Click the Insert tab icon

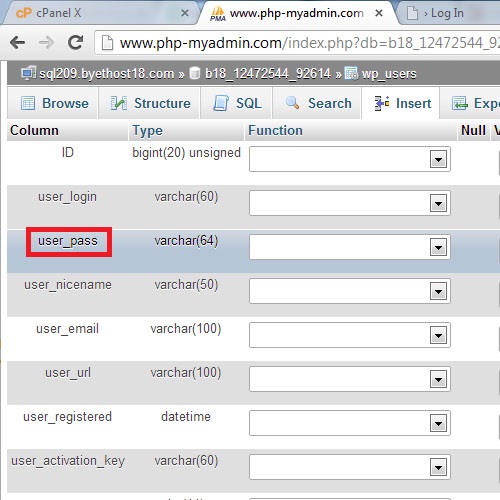[x=382, y=103]
